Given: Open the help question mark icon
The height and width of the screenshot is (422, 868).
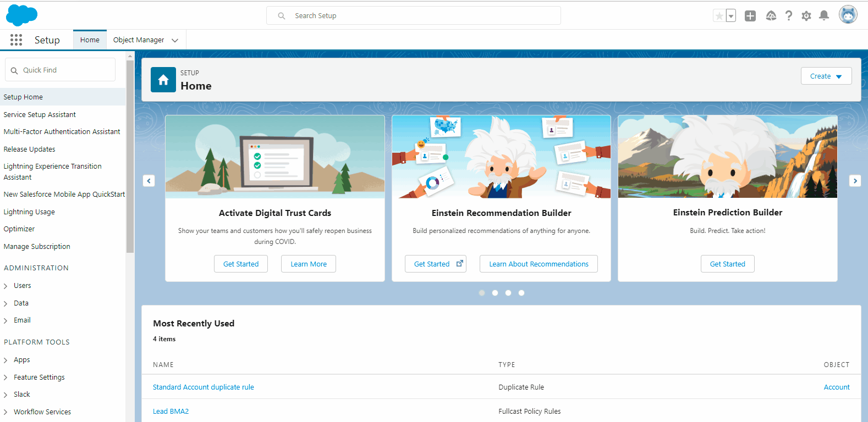Looking at the screenshot, I should point(789,16).
